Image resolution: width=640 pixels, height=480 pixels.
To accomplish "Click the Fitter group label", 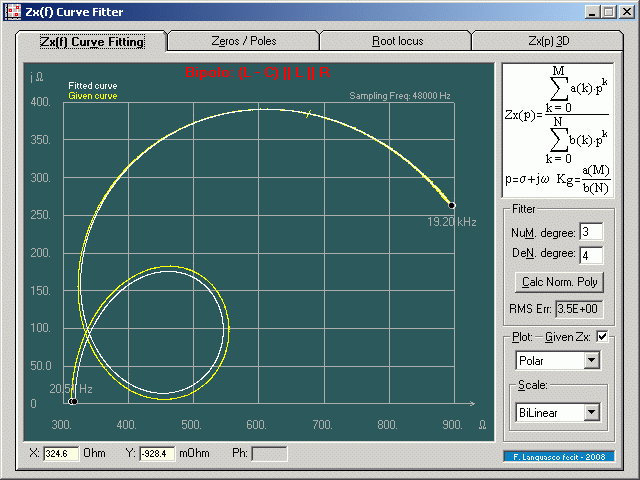I will [x=523, y=209].
